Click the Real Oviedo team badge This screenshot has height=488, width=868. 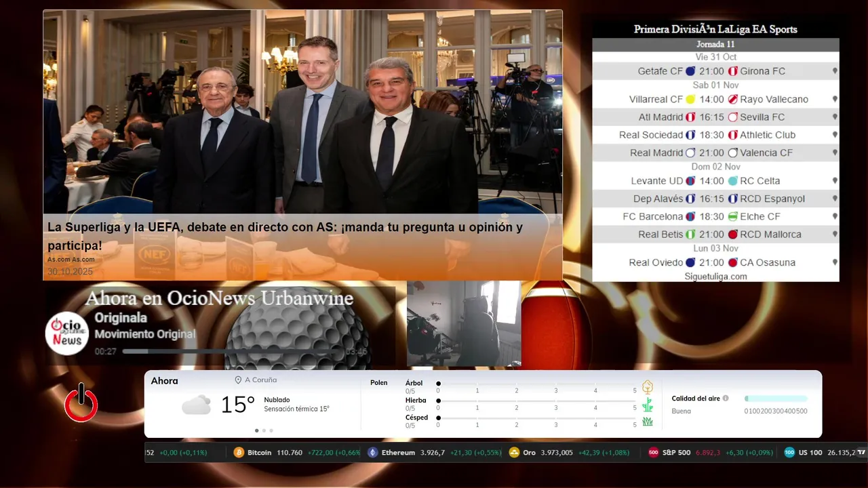point(690,262)
